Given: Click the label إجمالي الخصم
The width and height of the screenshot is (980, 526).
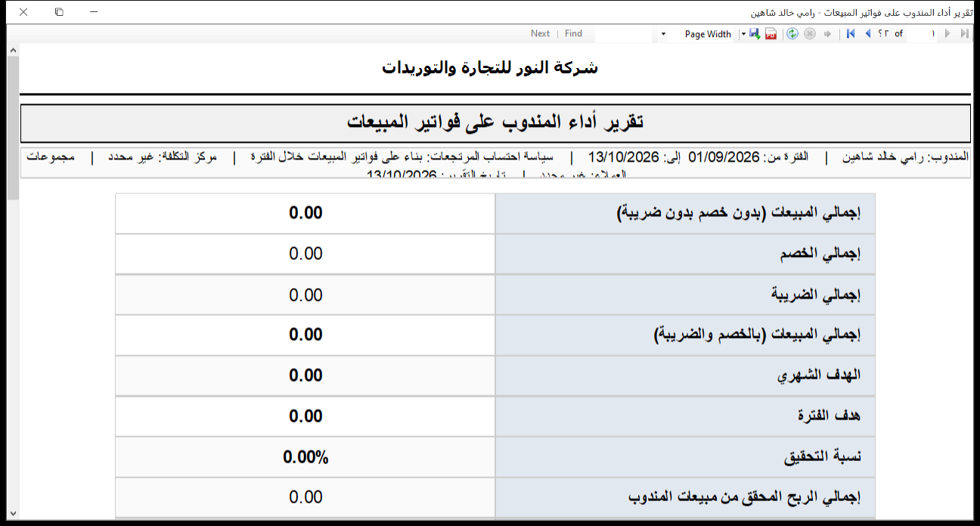Looking at the screenshot, I should [x=821, y=254].
